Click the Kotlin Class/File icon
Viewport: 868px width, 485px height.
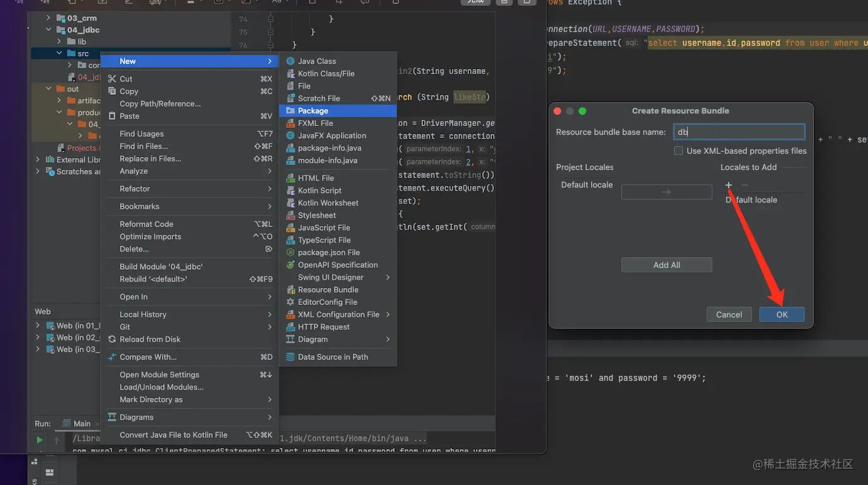pos(291,73)
